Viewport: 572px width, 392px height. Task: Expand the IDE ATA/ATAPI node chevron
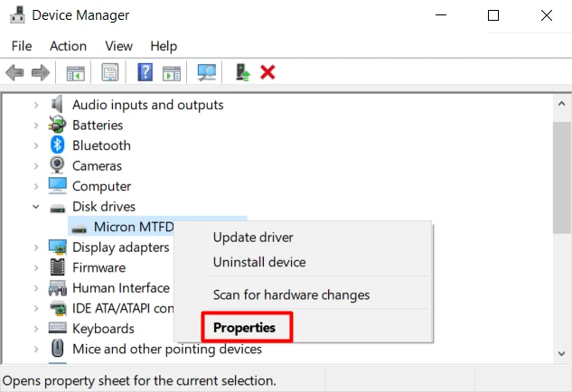point(36,309)
